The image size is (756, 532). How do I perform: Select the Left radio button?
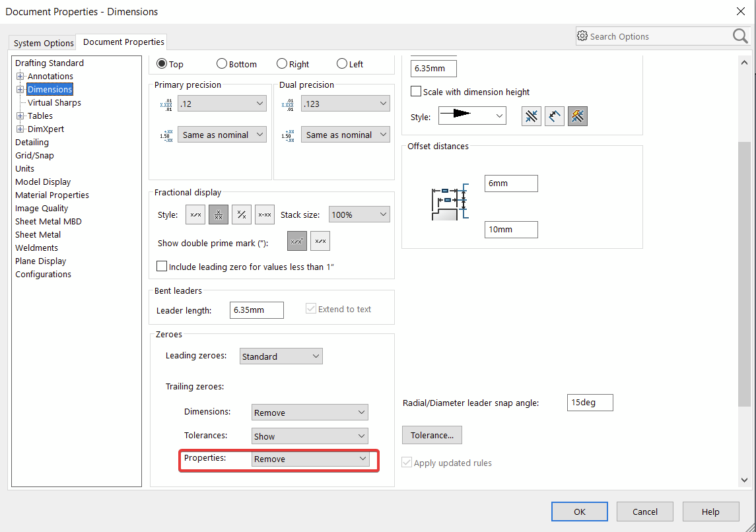pos(342,63)
